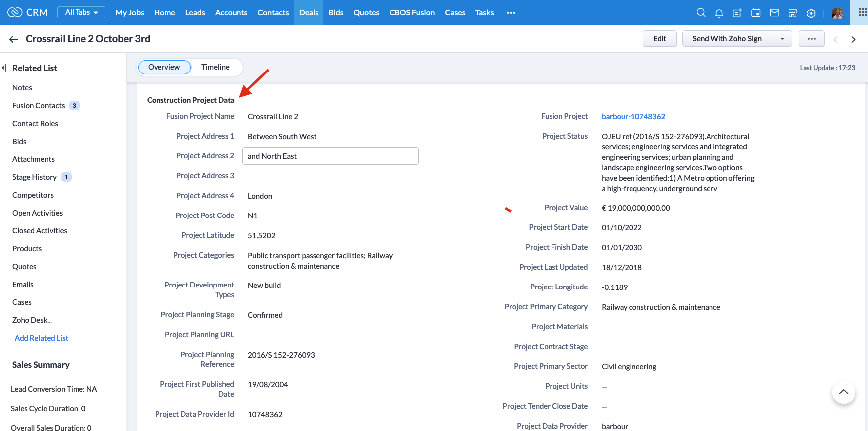Viewport: 868px width, 431px height.
Task: Click the Project Latitude value 51.5202
Action: 261,236
